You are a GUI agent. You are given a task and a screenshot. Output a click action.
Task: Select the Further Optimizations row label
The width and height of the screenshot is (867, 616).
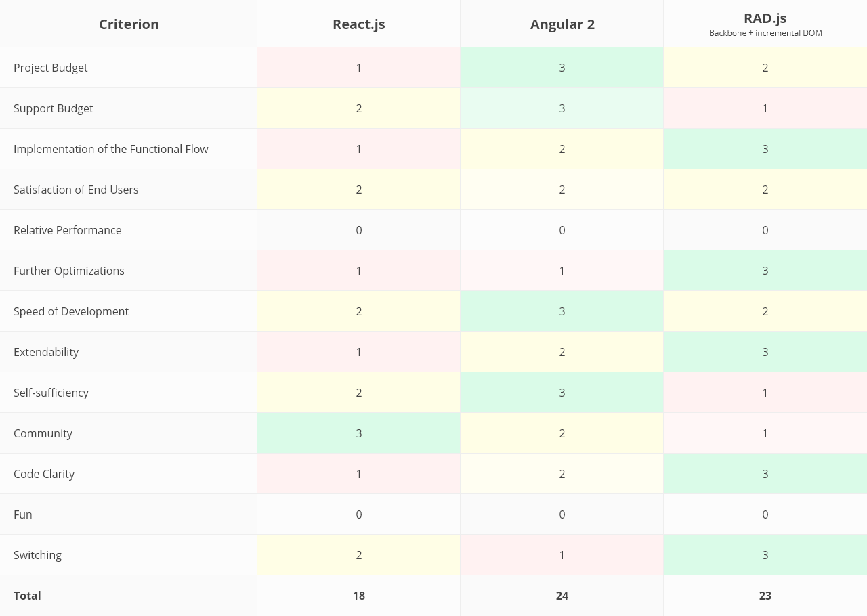(x=69, y=271)
